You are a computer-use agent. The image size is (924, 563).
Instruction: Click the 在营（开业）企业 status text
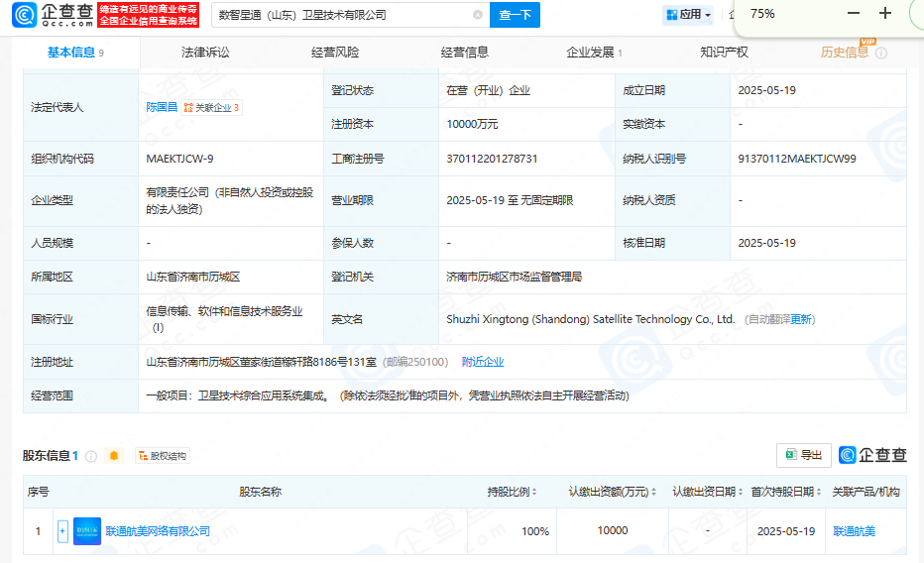point(488,90)
